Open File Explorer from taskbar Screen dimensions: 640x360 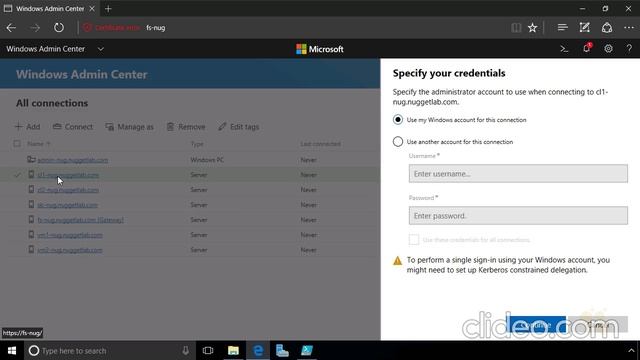tap(233, 351)
